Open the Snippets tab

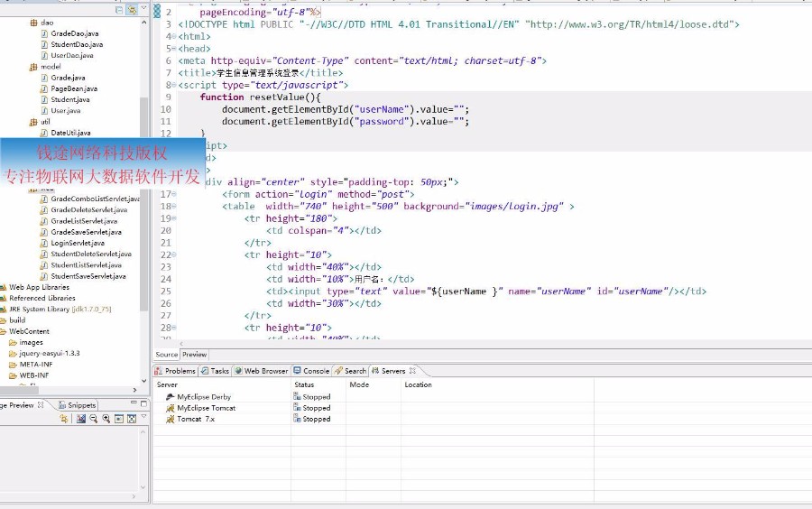(77, 405)
